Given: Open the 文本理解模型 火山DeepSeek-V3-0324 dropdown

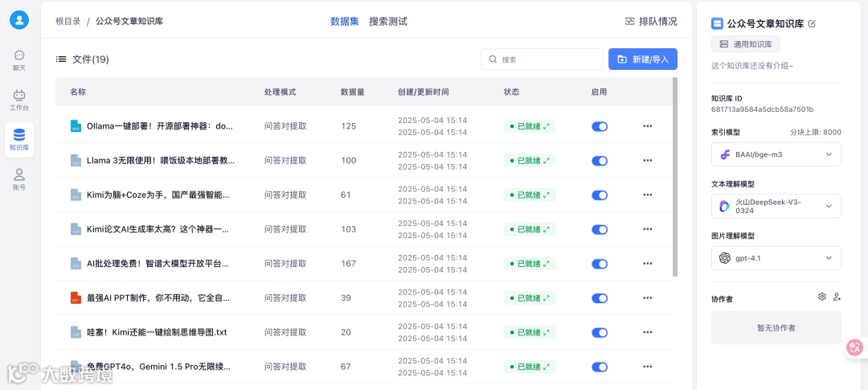Looking at the screenshot, I should tap(776, 206).
